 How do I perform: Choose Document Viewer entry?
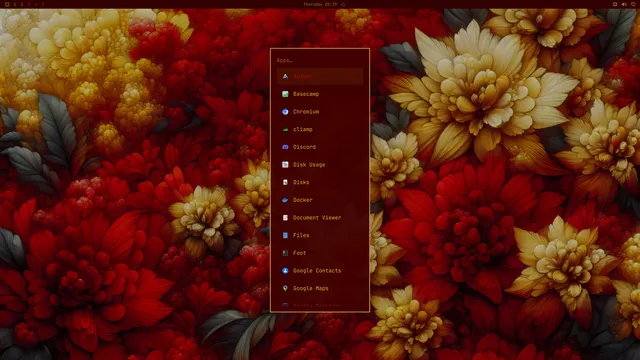point(320,218)
